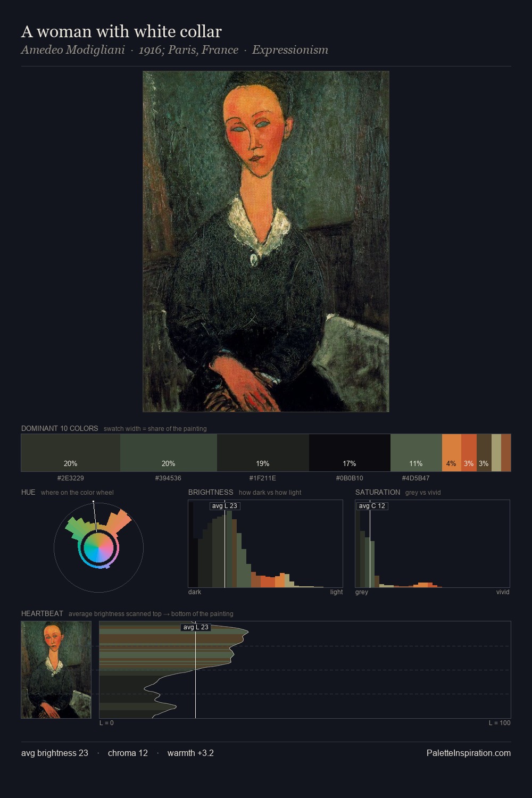Select the 20% swatch above #2E3229
532x798 pixels.
click(71, 453)
